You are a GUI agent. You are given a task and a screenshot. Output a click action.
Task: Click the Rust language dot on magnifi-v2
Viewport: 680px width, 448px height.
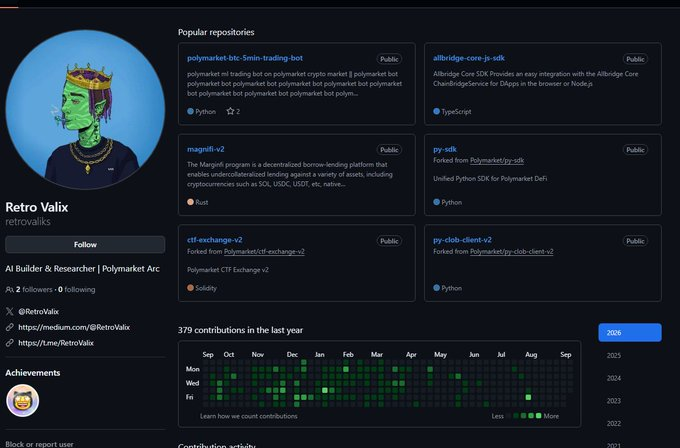point(190,202)
